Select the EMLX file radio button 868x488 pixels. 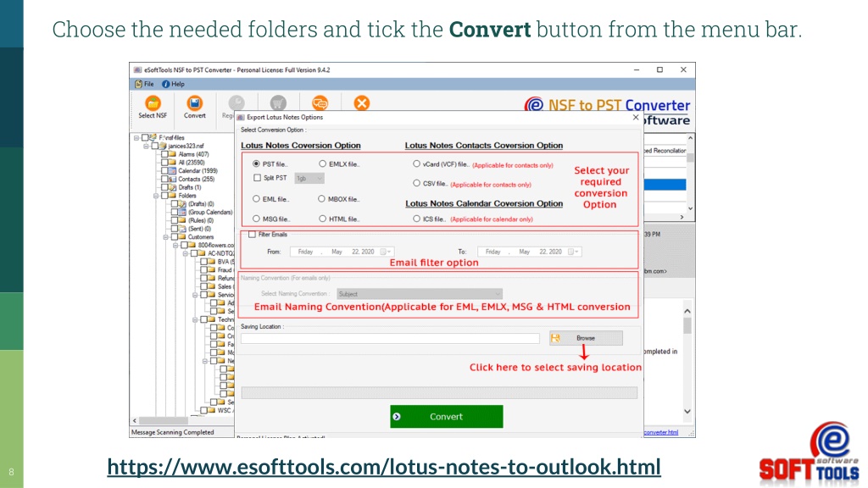click(x=322, y=164)
